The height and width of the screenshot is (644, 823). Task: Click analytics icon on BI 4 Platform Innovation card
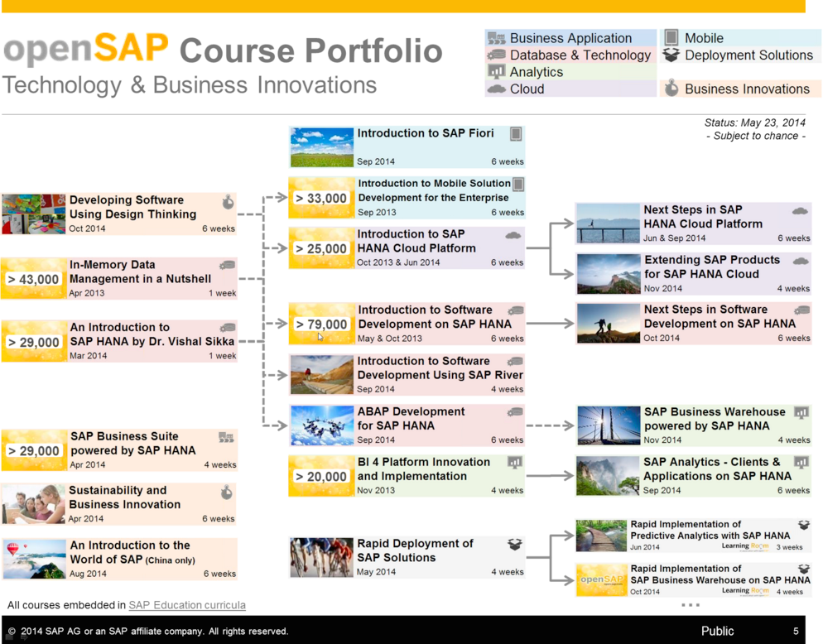click(515, 463)
